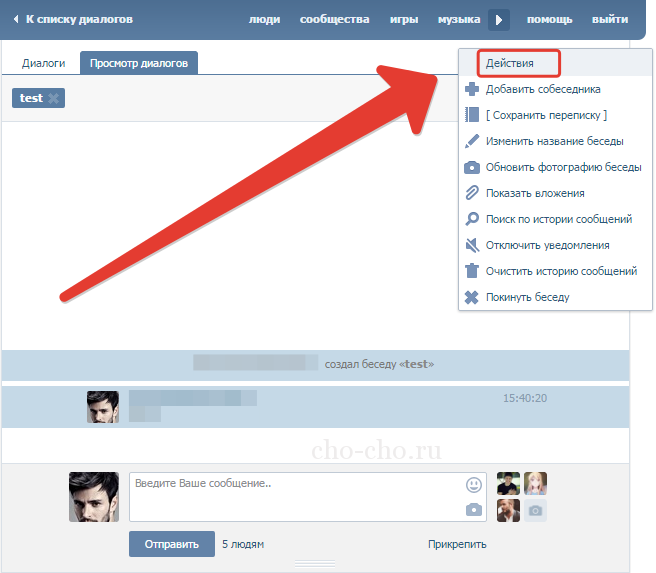Expand the play arrow dropdown in header
Viewport: 656px width, 573px height.
point(499,20)
